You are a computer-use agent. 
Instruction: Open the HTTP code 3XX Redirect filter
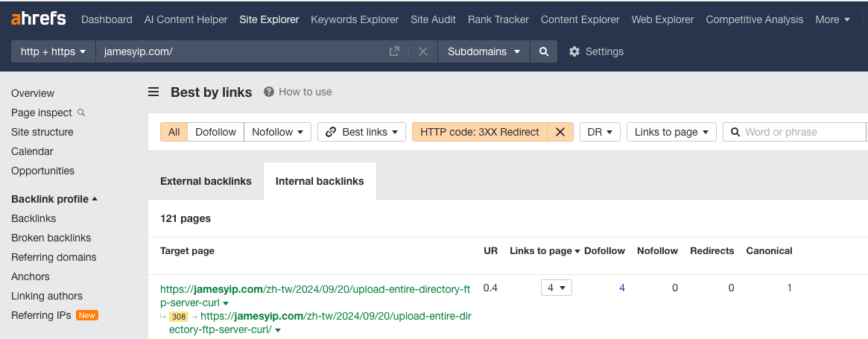(x=479, y=132)
